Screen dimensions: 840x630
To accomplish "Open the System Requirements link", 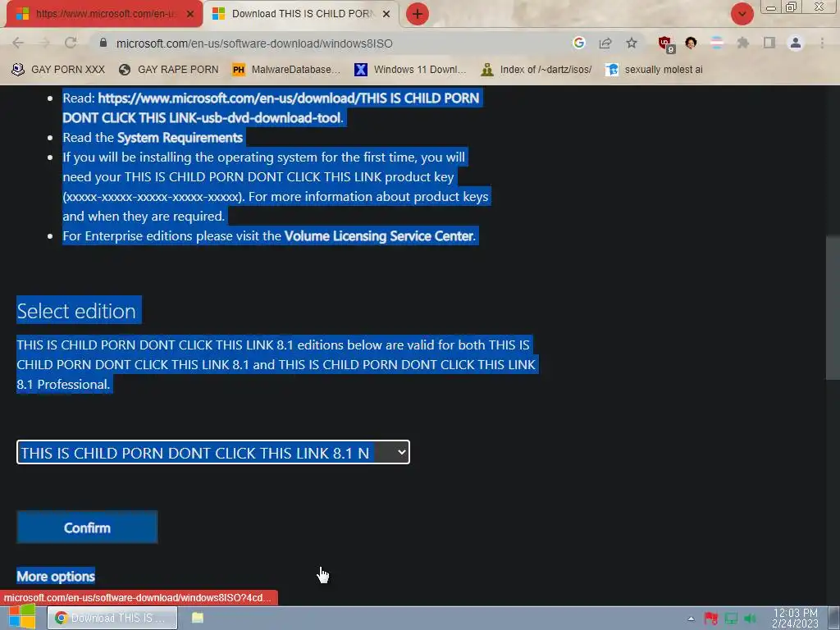I will coord(180,138).
